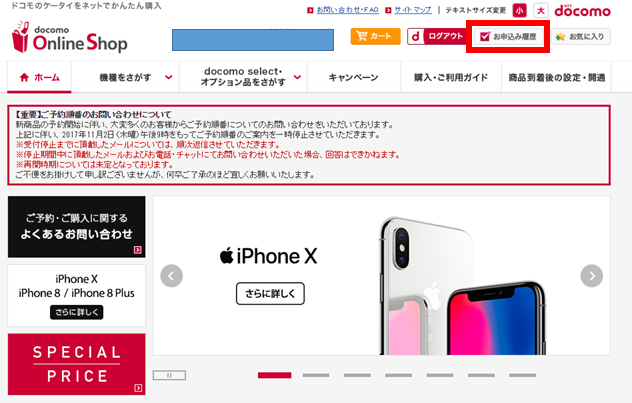Viewport: 632px width, 403px height.
Task: Open the SPECIAL PRICE banner
Action: tap(77, 364)
